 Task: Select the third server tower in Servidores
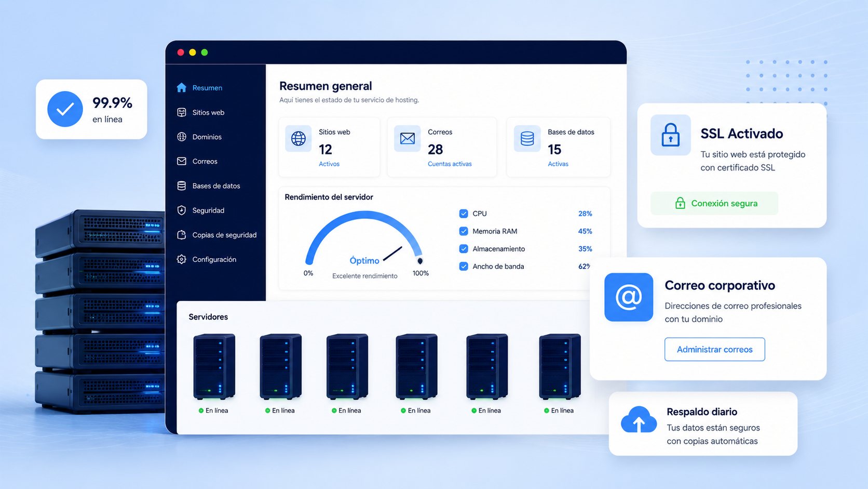(x=347, y=367)
